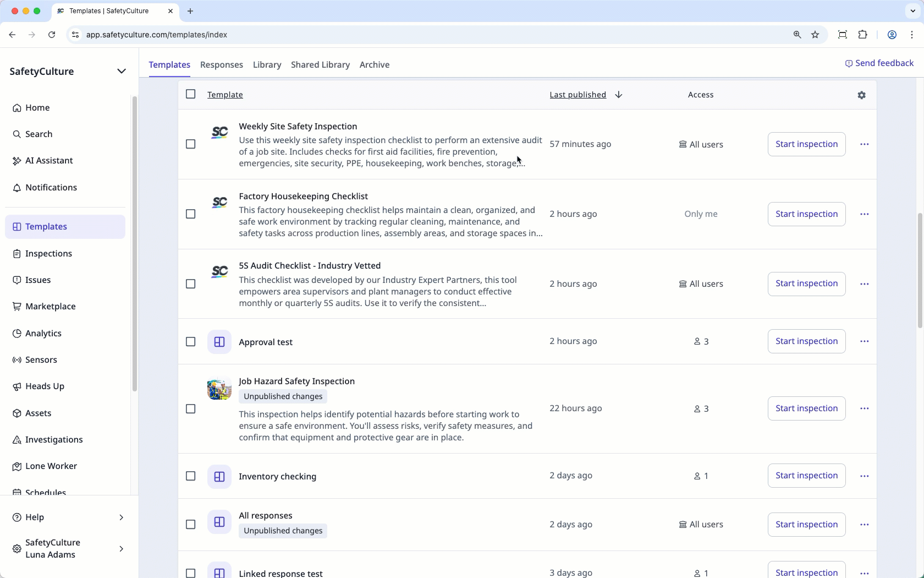Open more options for All responses
Viewport: 924px width, 578px height.
(x=864, y=525)
